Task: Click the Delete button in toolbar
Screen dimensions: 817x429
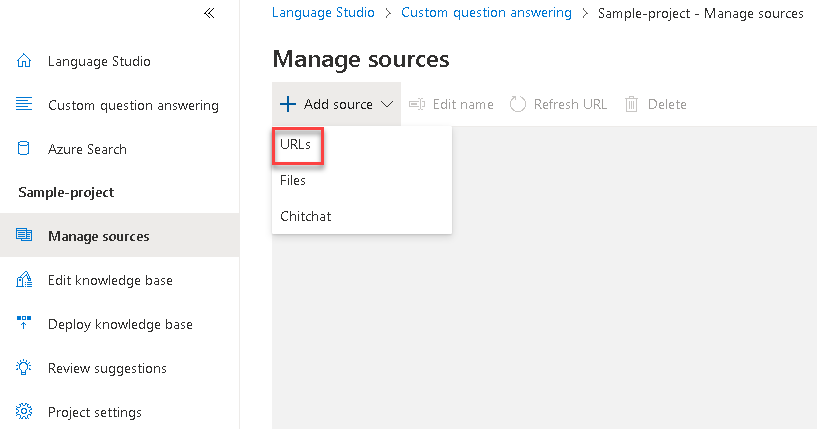Action: 656,104
